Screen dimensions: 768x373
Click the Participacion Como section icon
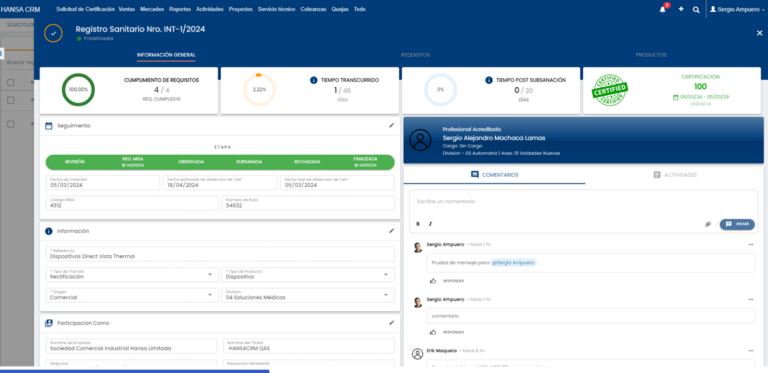tap(48, 323)
